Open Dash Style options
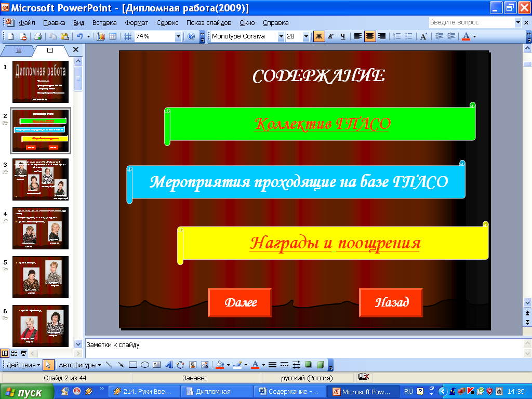The image size is (532, 399). point(284,365)
